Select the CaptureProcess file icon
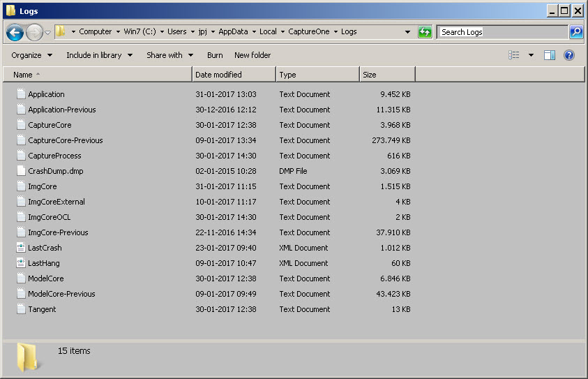 pos(21,156)
